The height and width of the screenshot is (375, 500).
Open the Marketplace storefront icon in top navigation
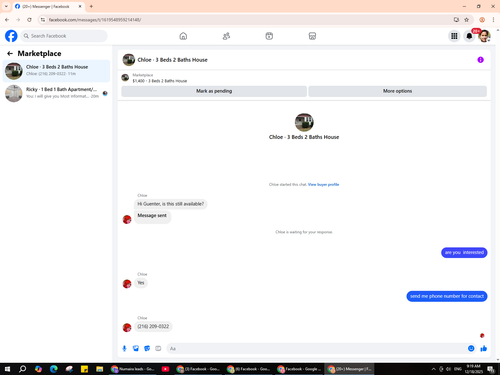pos(312,36)
